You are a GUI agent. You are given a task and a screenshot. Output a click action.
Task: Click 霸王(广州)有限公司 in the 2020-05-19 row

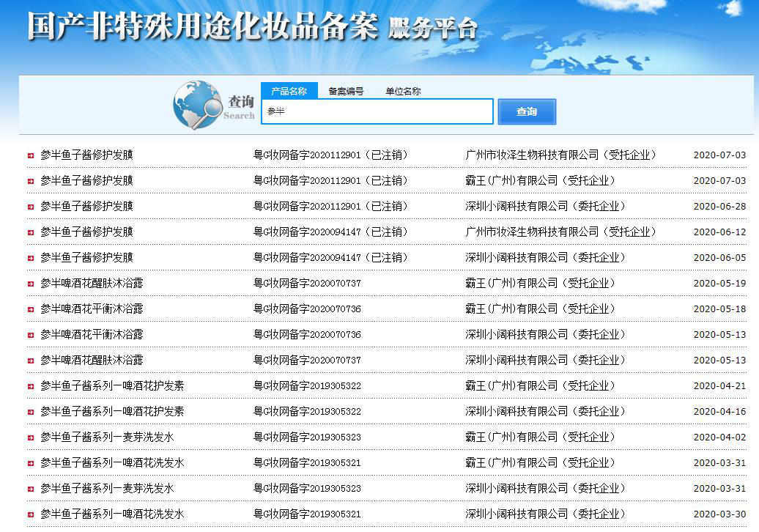point(511,283)
